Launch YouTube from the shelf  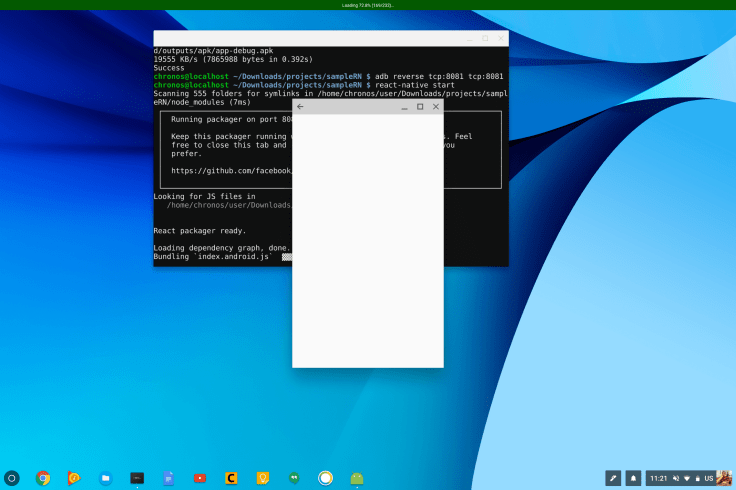tap(200, 478)
